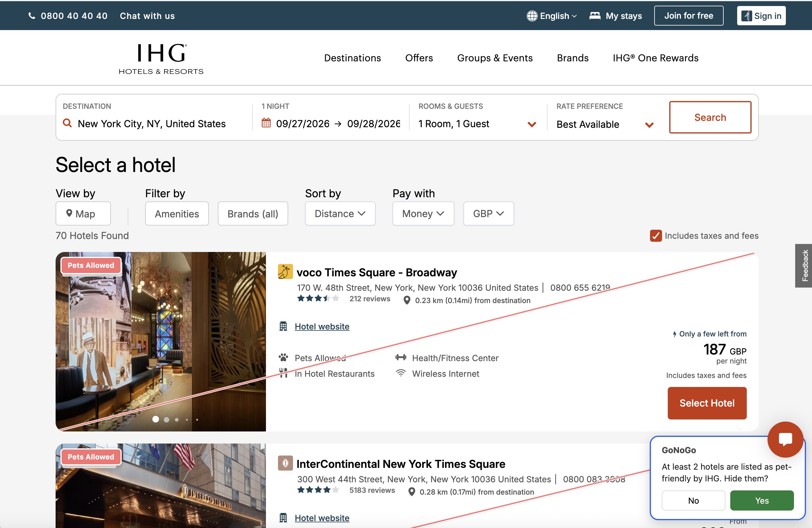Click the Sign in door icon
Viewport: 812px width, 528px height.
point(746,16)
